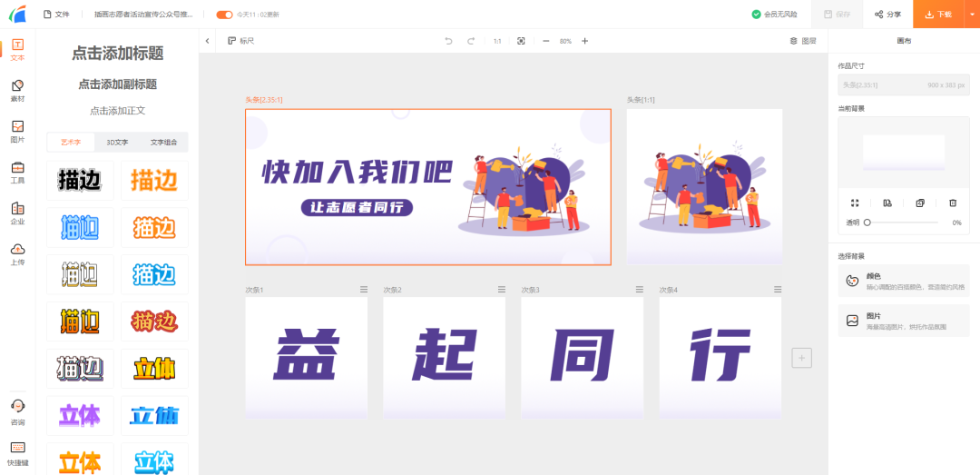Select the 同 character canvas
This screenshot has height=475, width=980.
583,358
